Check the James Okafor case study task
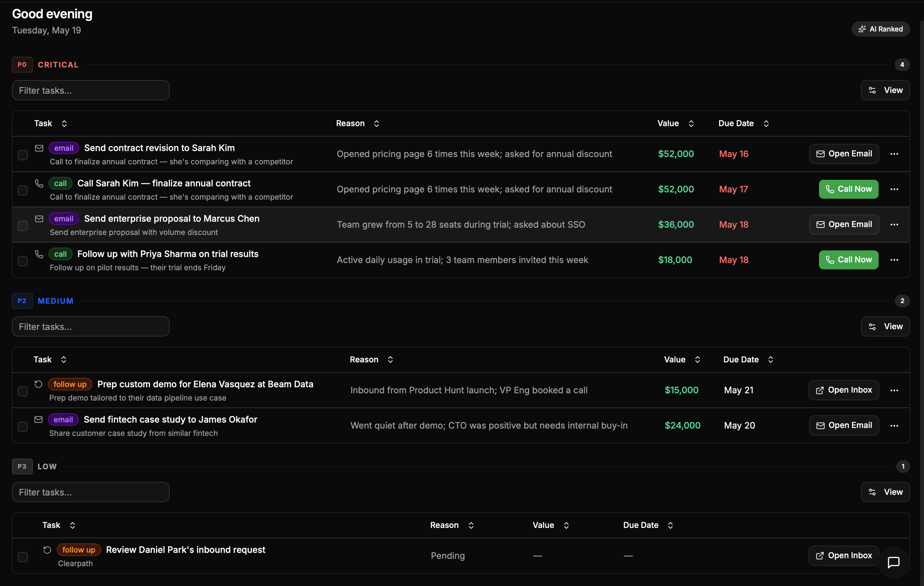The height and width of the screenshot is (586, 924). click(x=23, y=427)
